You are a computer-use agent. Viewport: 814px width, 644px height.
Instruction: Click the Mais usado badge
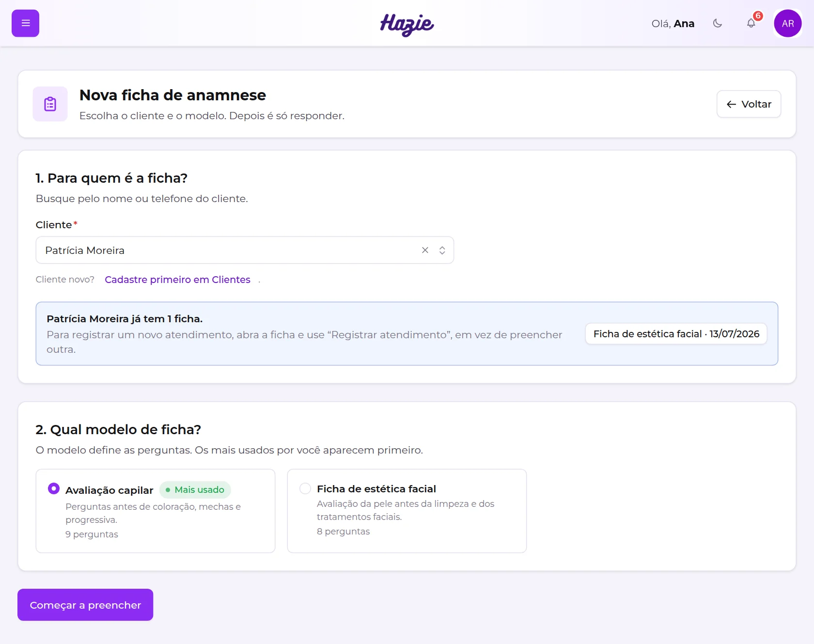pos(195,490)
